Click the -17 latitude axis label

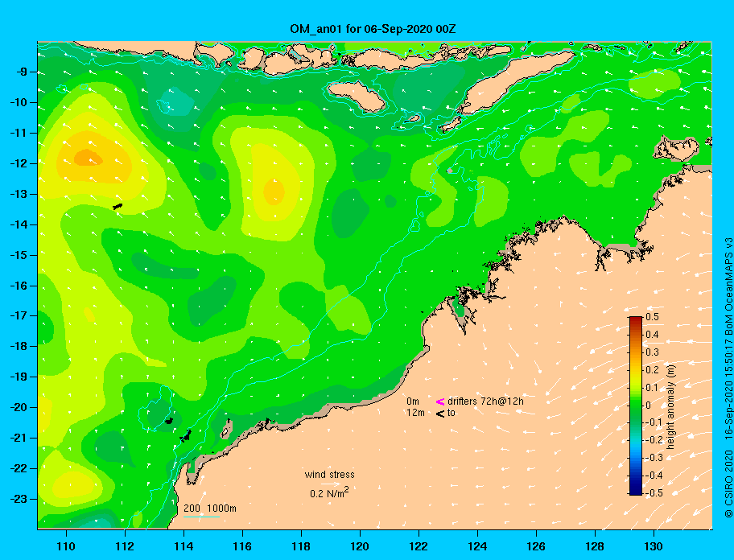point(19,315)
